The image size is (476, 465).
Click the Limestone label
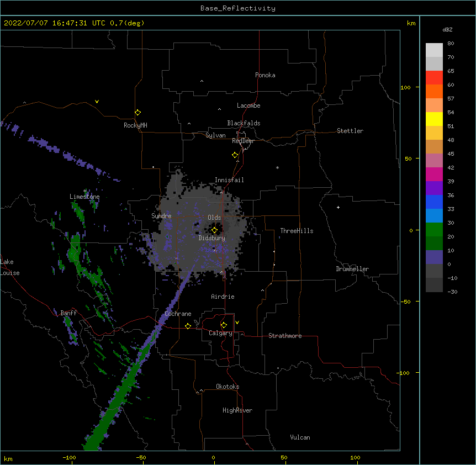pos(84,197)
